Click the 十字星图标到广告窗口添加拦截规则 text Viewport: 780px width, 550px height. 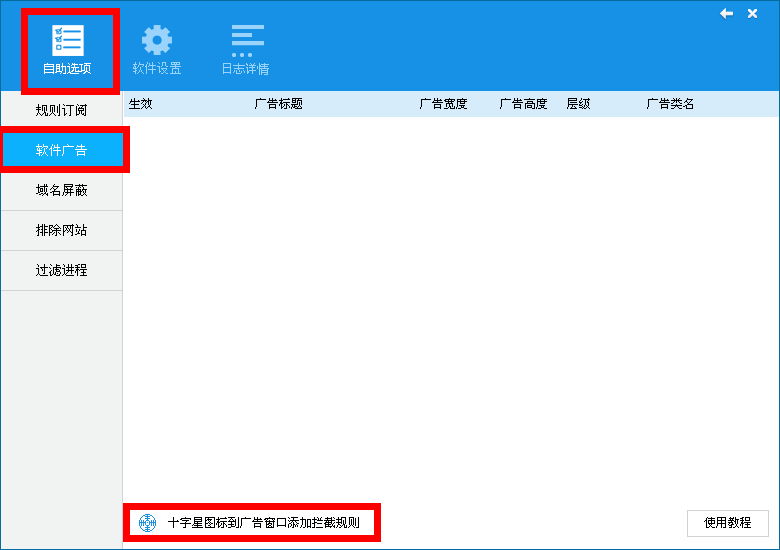pos(264,523)
